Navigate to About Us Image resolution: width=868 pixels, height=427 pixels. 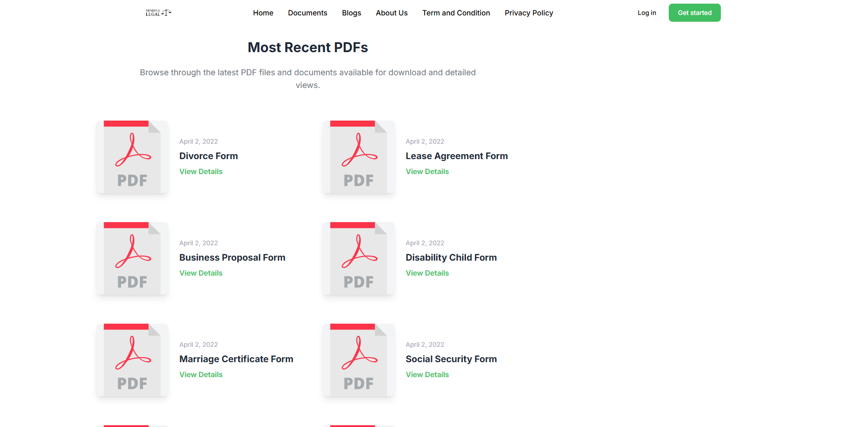[392, 13]
